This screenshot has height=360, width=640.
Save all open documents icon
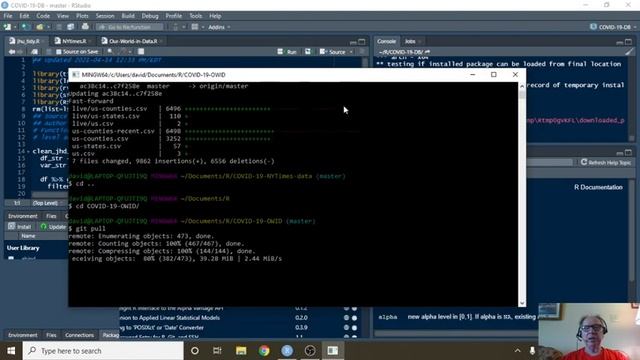click(71, 27)
